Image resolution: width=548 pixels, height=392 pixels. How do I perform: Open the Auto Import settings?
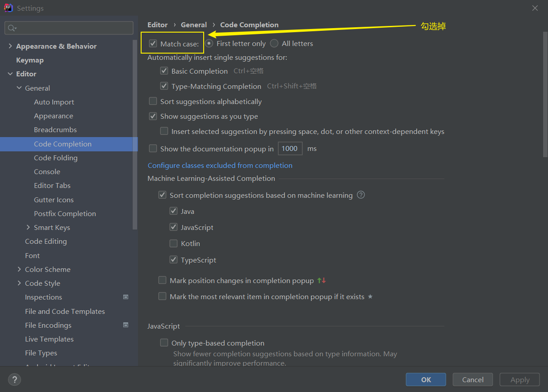pos(54,102)
